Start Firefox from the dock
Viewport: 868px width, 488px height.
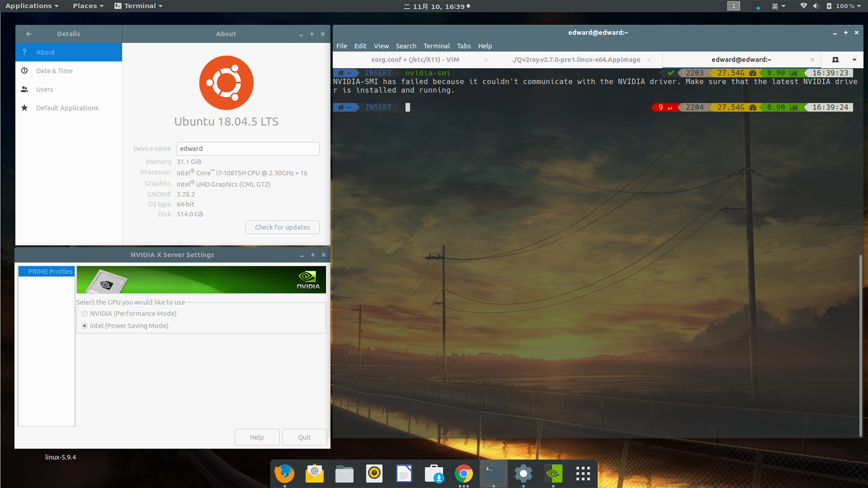pyautogui.click(x=284, y=474)
